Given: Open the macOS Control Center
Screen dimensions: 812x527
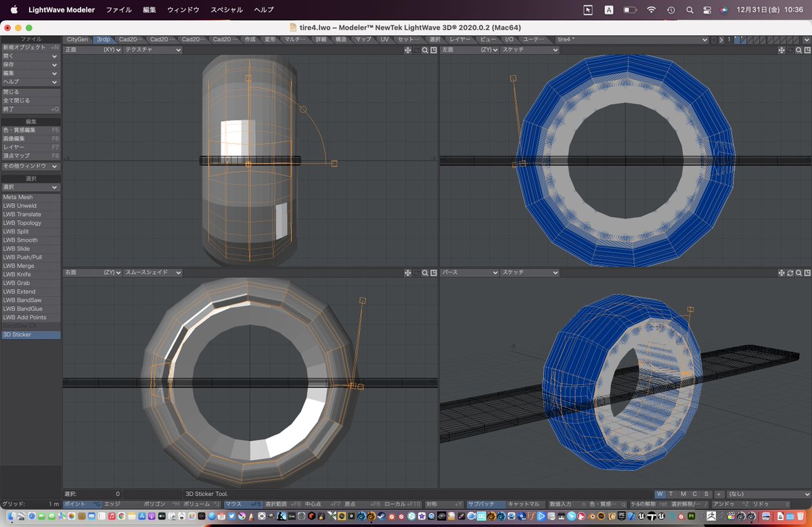Looking at the screenshot, I should tap(707, 10).
